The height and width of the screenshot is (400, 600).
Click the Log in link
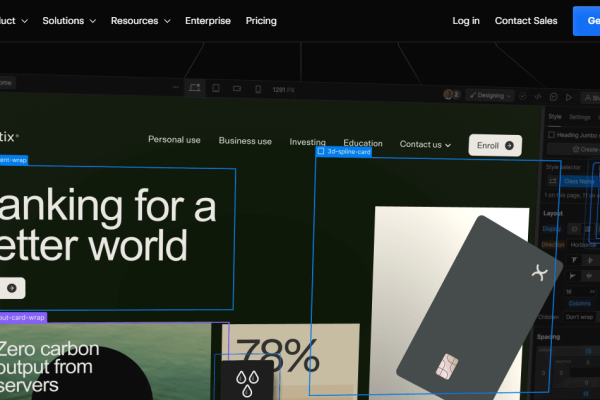(x=466, y=20)
